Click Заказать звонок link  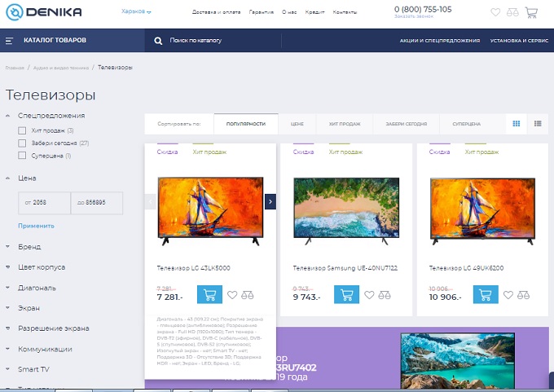tap(414, 16)
